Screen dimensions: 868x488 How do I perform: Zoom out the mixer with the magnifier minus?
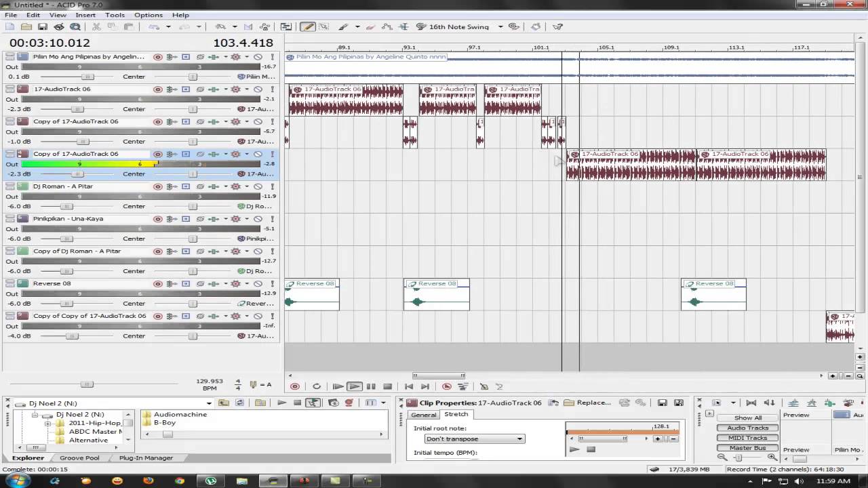click(x=722, y=457)
